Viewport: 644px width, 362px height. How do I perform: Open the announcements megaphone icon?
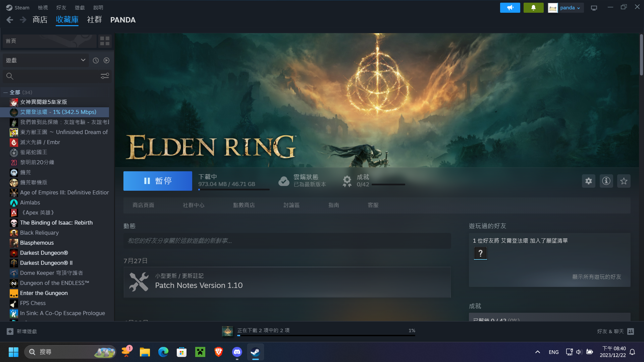pyautogui.click(x=510, y=8)
